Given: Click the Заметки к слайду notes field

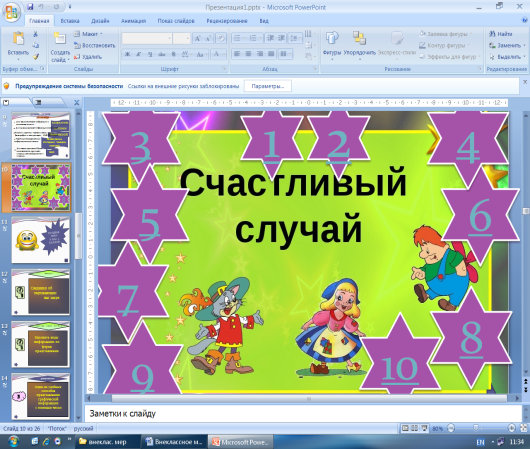Looking at the screenshot, I should click(303, 413).
